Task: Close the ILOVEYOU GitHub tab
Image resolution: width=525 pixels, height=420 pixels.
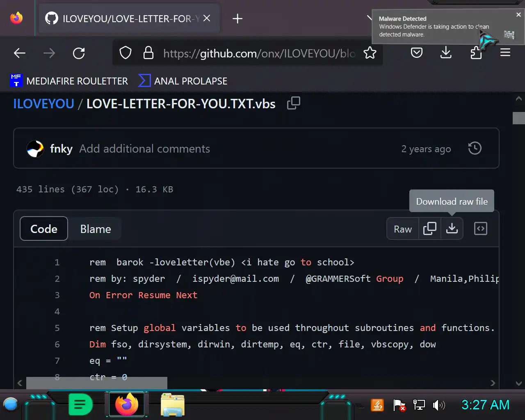Action: 207,18
